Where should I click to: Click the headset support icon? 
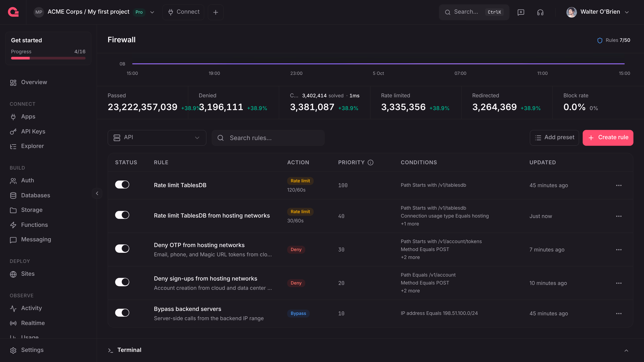pyautogui.click(x=540, y=12)
